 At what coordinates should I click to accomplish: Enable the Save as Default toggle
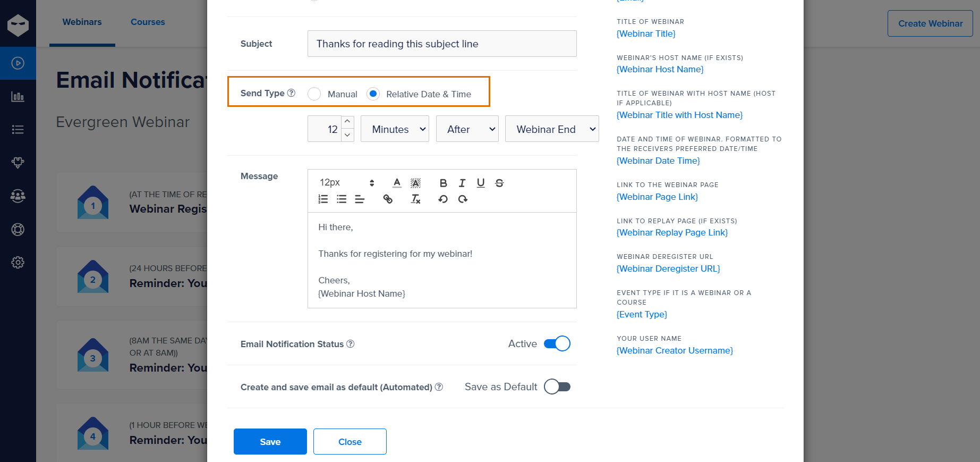click(557, 387)
